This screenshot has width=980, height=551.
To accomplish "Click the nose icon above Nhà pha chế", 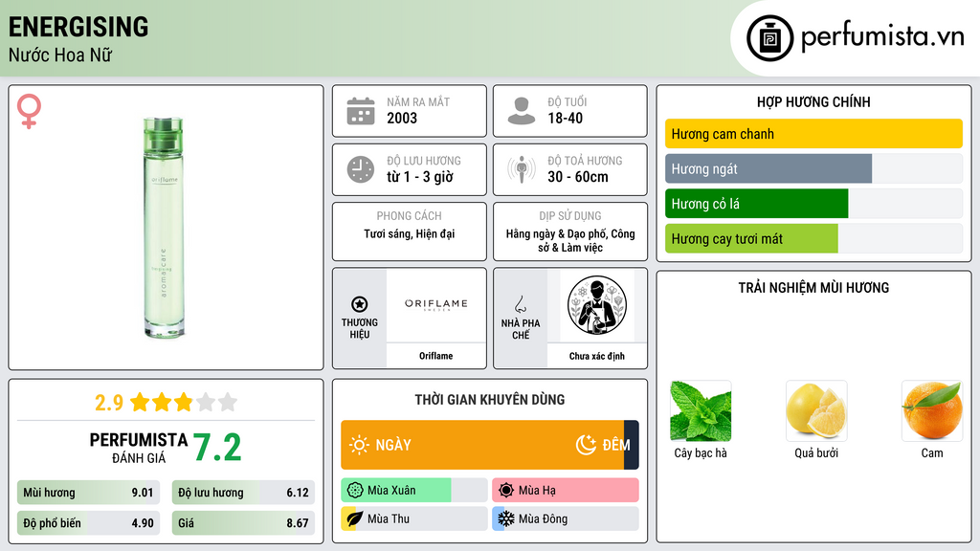I will point(520,304).
